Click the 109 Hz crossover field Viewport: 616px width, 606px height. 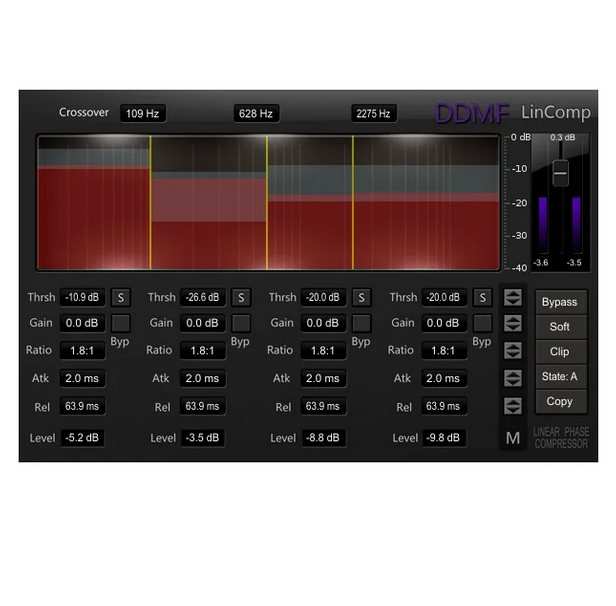(143, 114)
